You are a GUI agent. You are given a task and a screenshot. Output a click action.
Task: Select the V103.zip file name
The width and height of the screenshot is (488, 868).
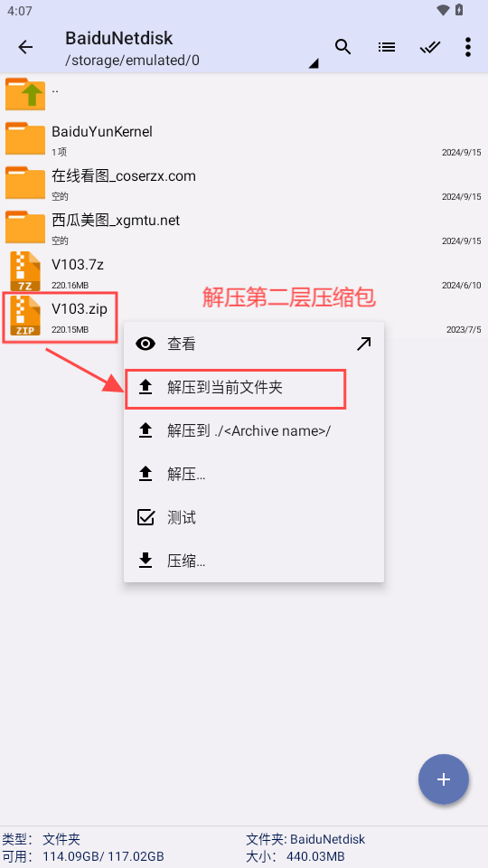(80, 309)
